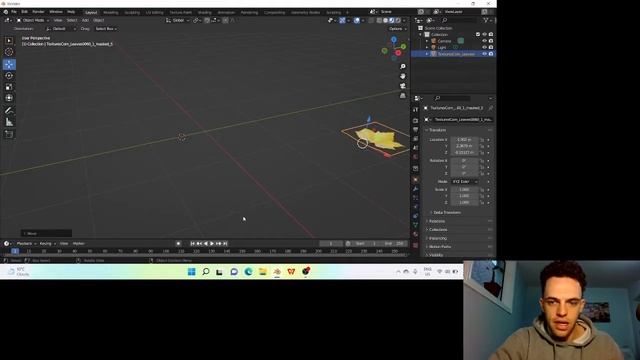Switch perspective/orthographic grid icon
This screenshot has height=360, width=640.
[x=402, y=96]
